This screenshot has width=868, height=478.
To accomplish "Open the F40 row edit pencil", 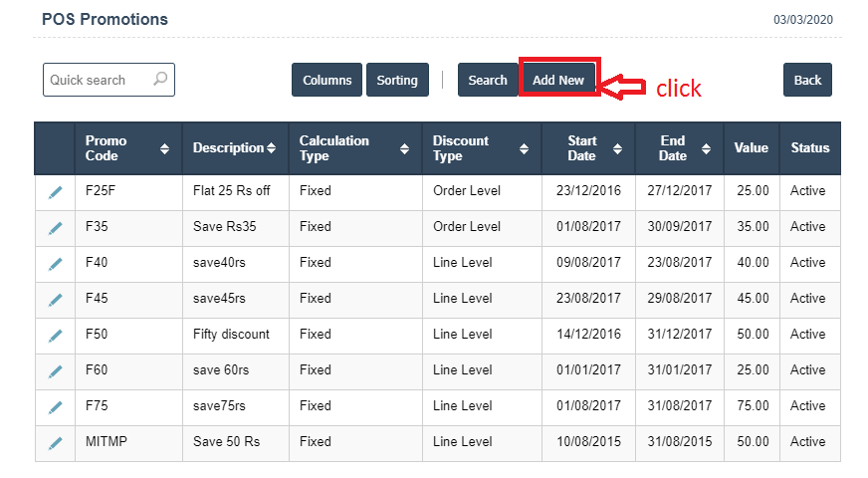I will pos(55,264).
